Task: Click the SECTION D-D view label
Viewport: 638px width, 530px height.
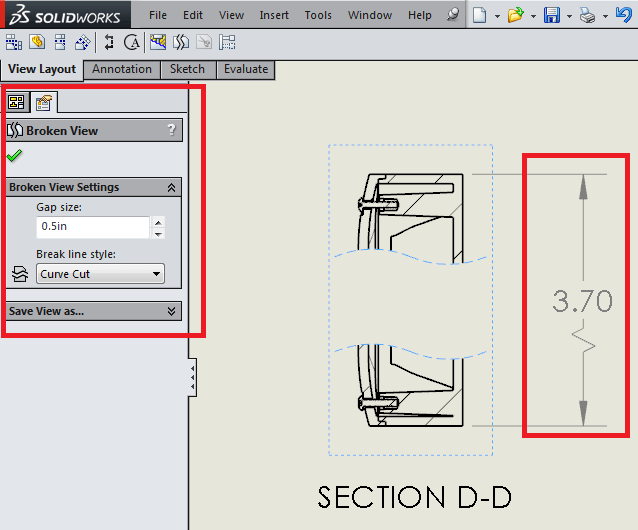Action: (x=414, y=497)
